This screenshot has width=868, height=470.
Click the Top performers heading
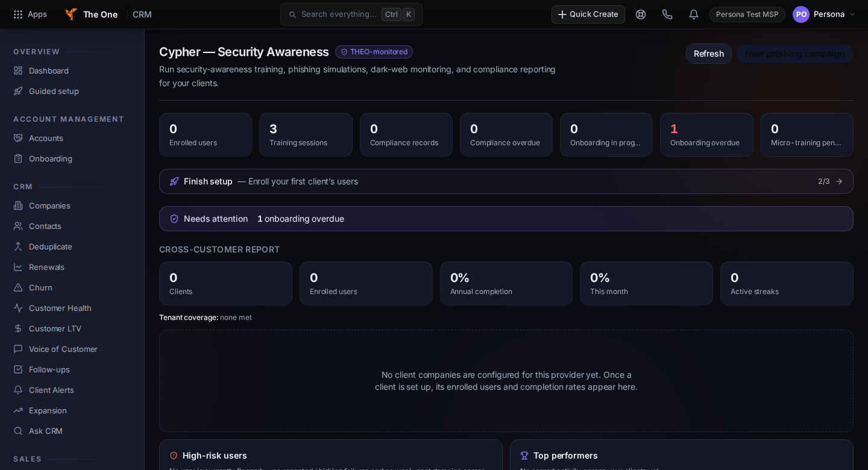click(x=565, y=456)
